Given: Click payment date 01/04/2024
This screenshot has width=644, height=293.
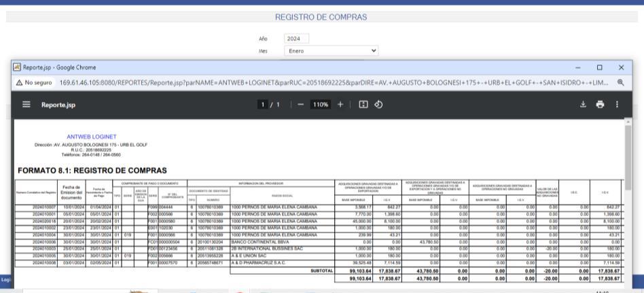Looking at the screenshot, I should (101, 207).
